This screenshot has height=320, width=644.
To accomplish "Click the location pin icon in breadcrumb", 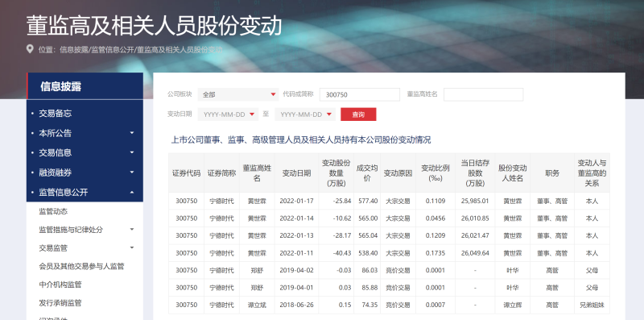I will click(30, 49).
